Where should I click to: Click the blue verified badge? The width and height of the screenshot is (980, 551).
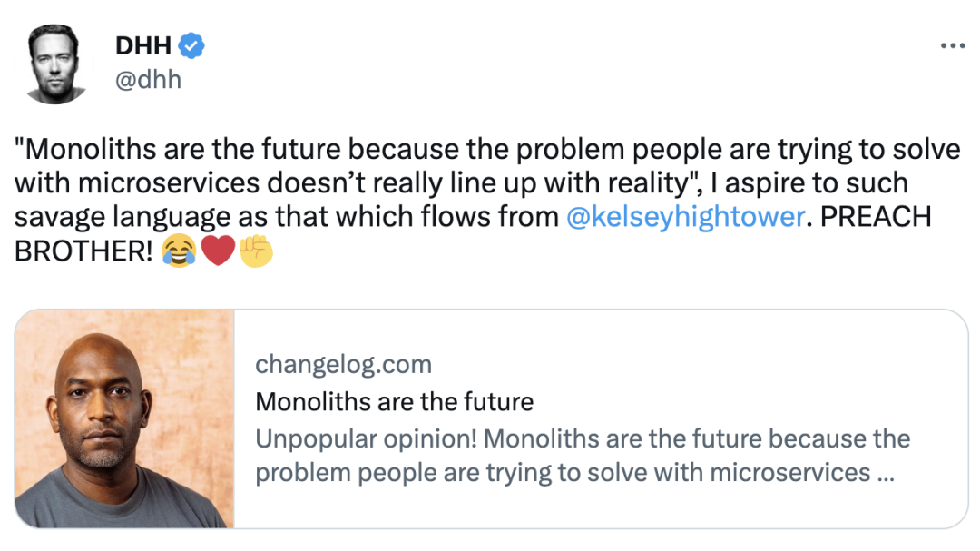click(191, 45)
